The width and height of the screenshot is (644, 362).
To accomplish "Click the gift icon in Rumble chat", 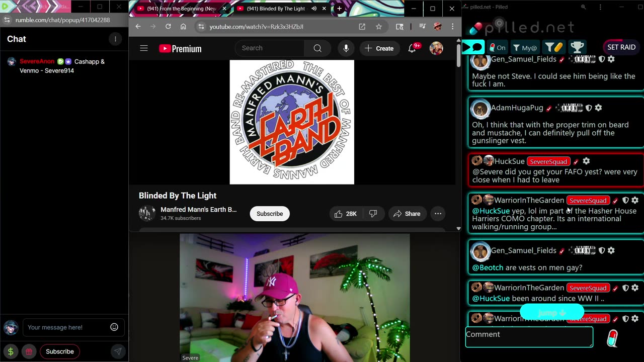I will [29, 351].
